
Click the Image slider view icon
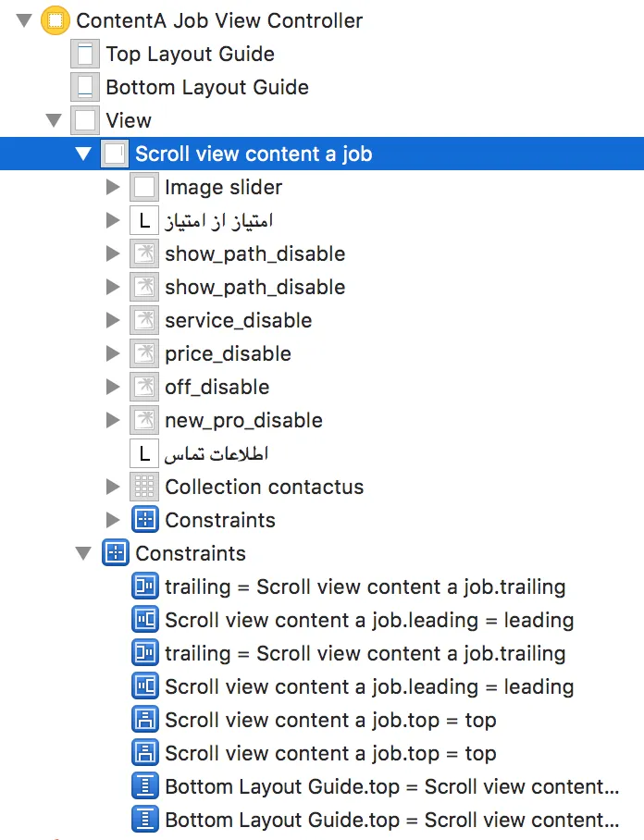point(144,187)
